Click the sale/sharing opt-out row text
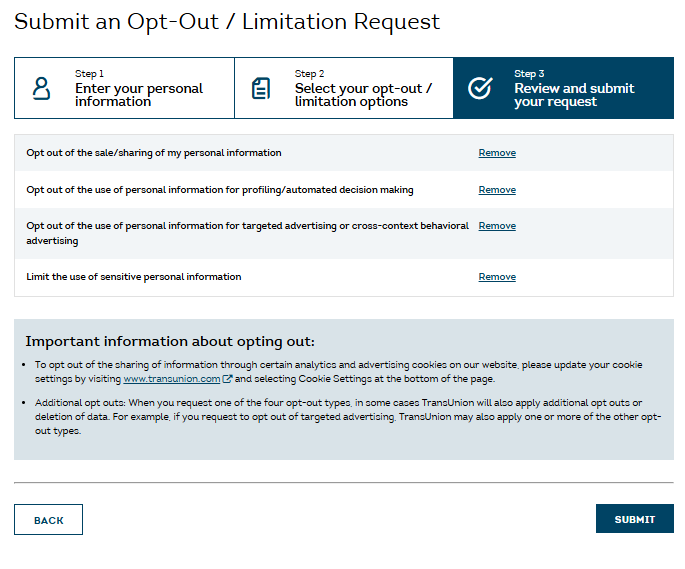 pyautogui.click(x=154, y=154)
